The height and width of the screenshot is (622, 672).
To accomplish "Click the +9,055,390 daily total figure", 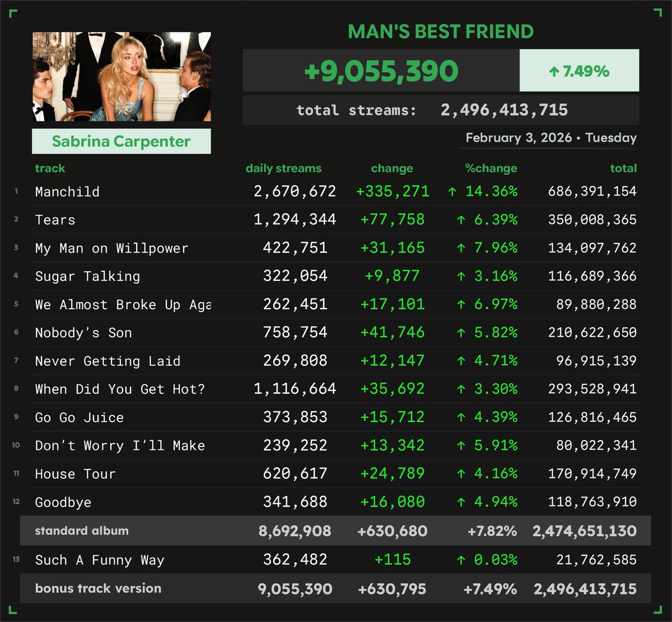I will tap(381, 71).
